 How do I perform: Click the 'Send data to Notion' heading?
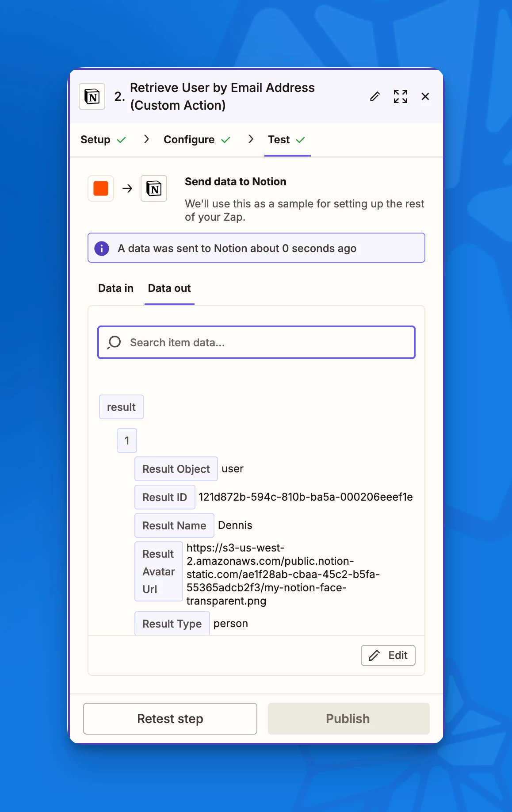click(x=236, y=182)
